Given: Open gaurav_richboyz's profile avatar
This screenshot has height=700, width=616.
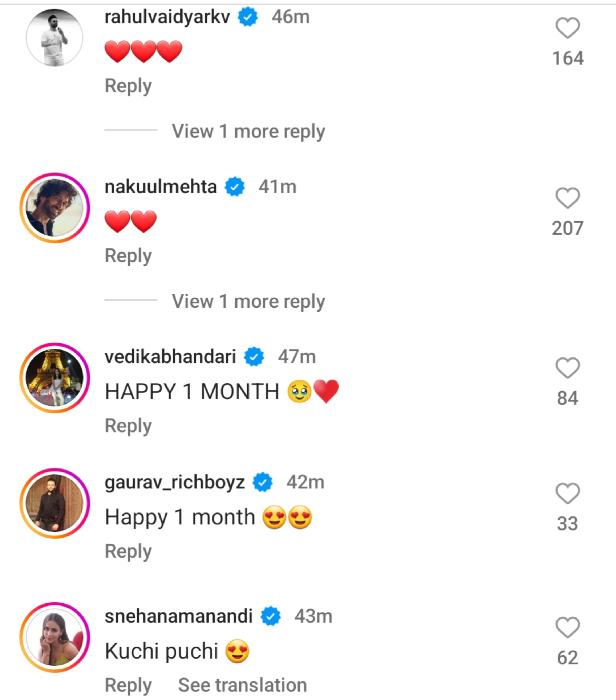Looking at the screenshot, I should pos(56,505).
